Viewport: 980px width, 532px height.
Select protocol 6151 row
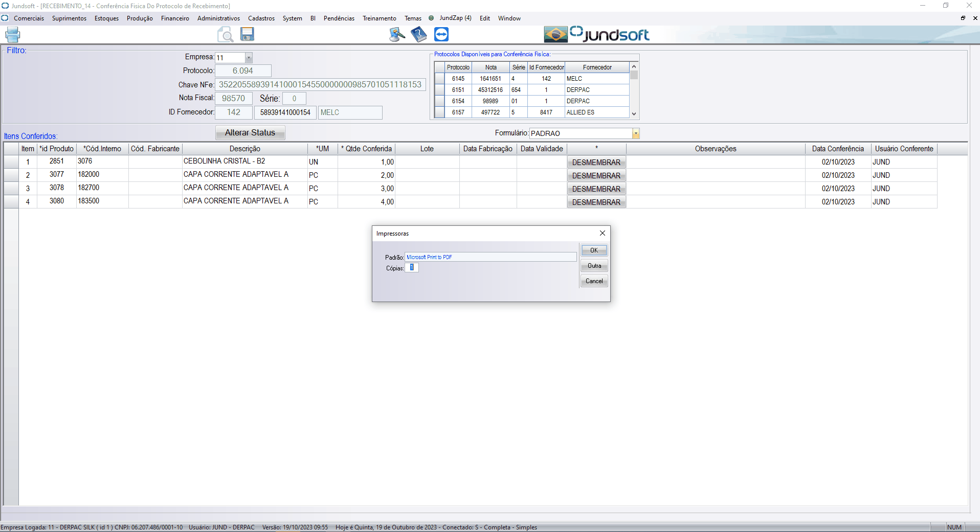(x=532, y=90)
